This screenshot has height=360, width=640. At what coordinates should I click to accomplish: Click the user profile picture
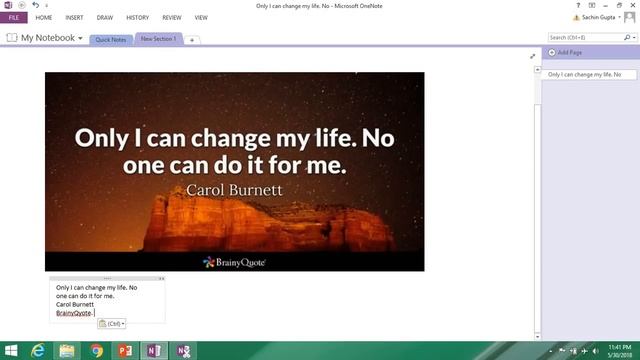629,17
